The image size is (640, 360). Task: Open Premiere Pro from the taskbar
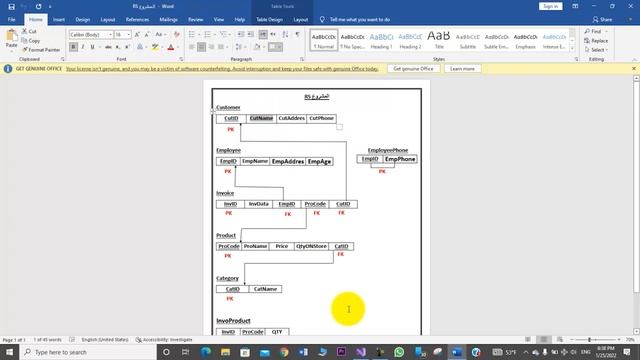coord(342,352)
